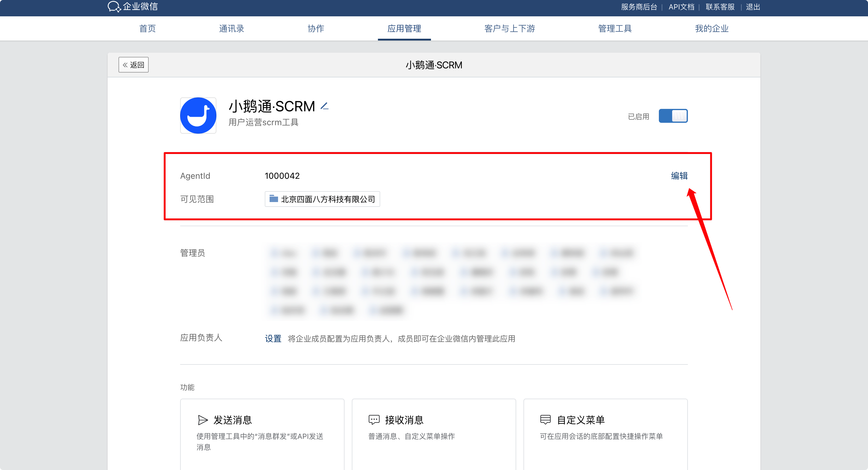Screen dimensions: 868x470
Task: Select the 应用管理 tab
Action: pos(404,29)
